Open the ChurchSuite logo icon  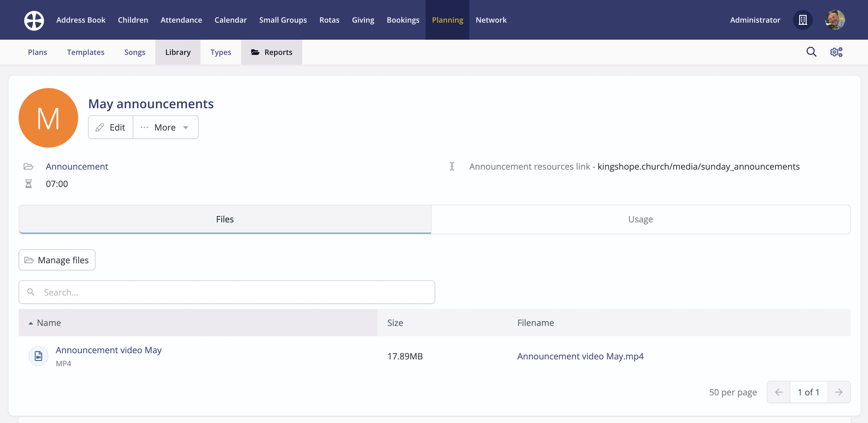point(34,20)
